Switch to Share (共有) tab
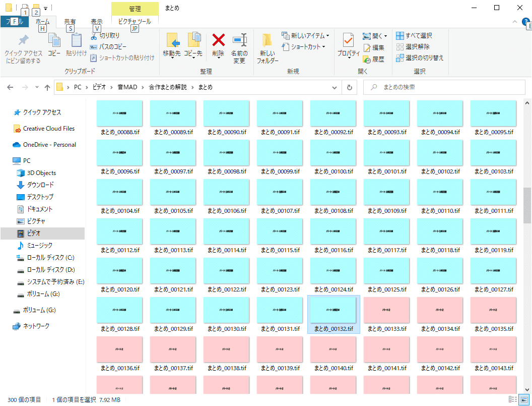Viewport: 532px width, 406px height. click(x=70, y=21)
